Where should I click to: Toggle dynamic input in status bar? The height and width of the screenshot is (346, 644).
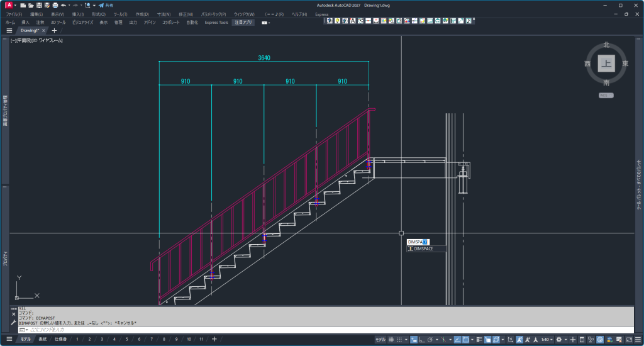(414, 339)
